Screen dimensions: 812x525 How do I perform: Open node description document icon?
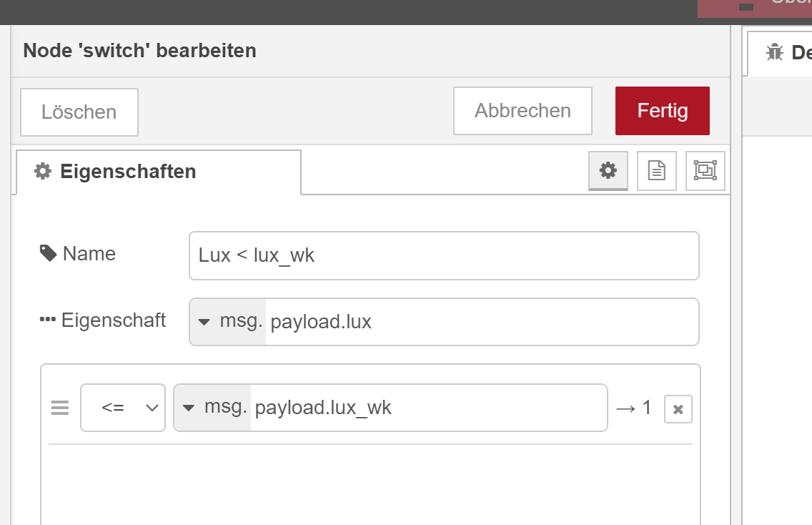point(657,170)
